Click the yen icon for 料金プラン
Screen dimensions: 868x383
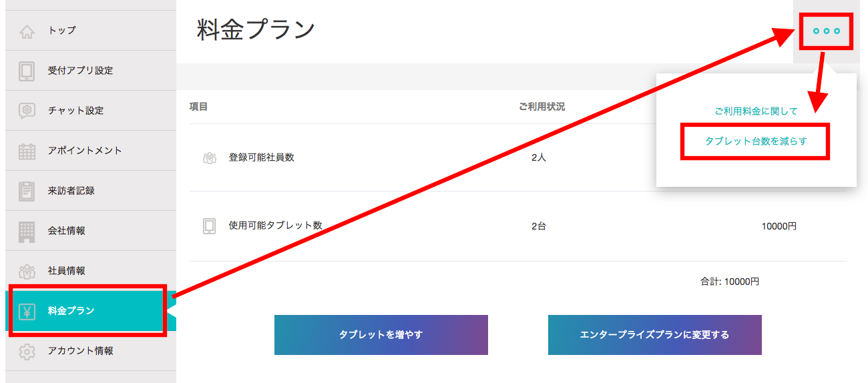click(x=27, y=311)
